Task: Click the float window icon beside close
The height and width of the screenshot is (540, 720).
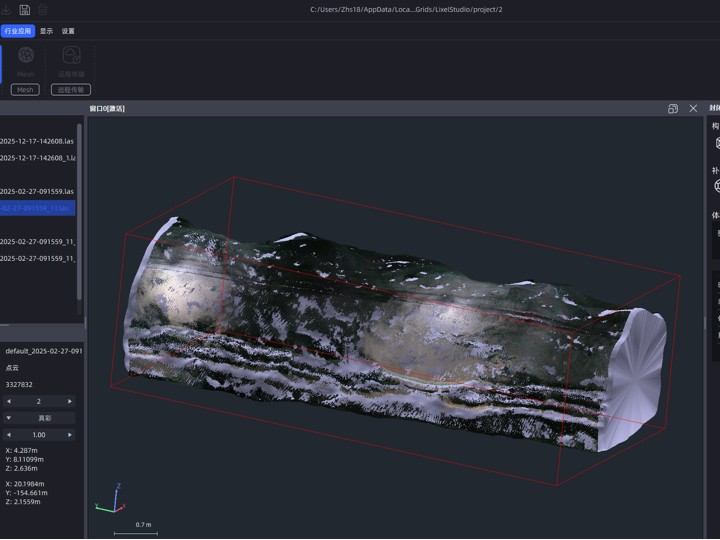Action: 673,109
